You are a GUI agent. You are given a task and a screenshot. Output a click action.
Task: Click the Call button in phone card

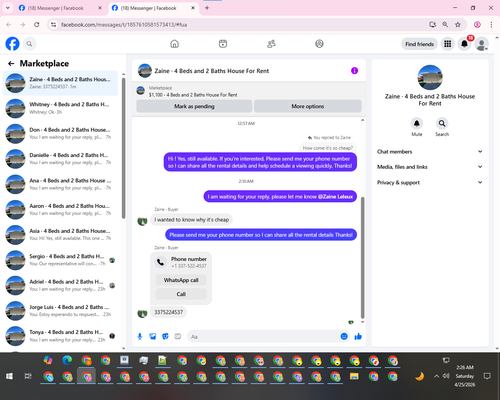click(181, 294)
